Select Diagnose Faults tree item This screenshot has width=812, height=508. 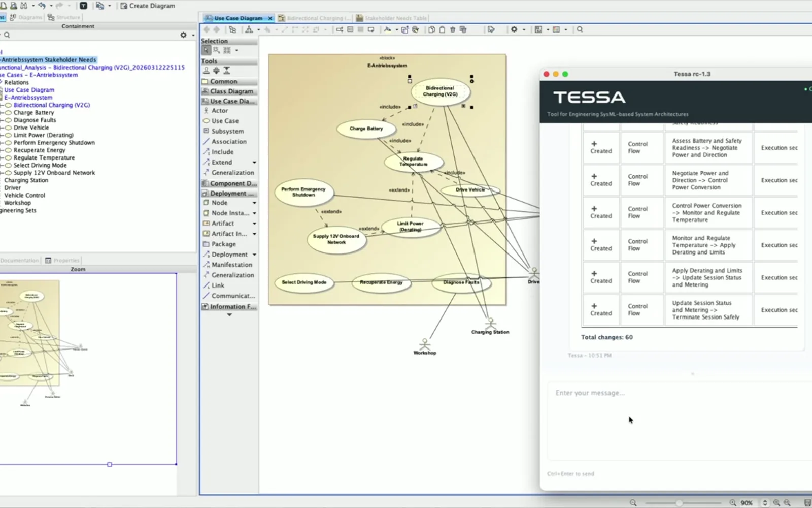(35, 120)
